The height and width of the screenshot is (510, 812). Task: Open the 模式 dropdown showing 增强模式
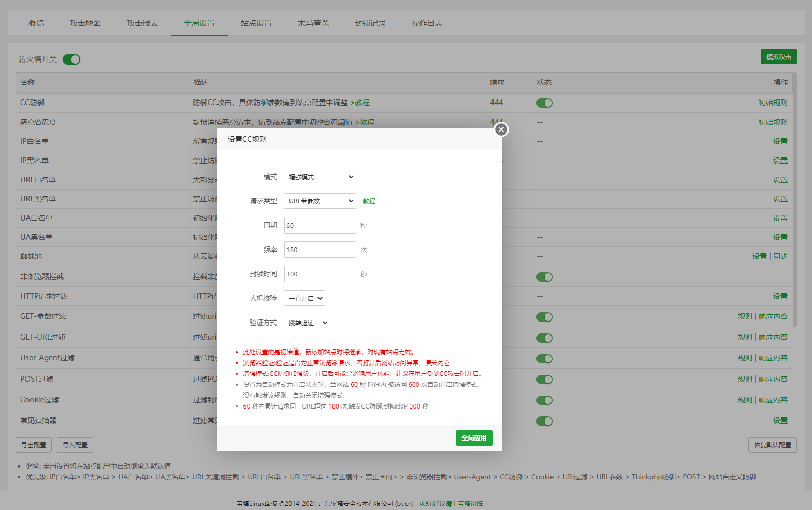click(320, 177)
